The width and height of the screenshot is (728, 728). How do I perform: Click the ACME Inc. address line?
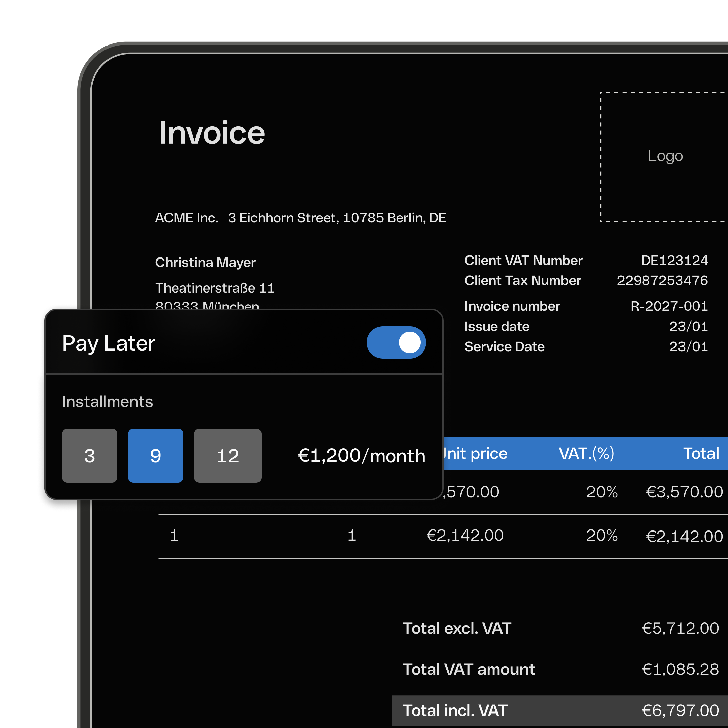pos(300,218)
